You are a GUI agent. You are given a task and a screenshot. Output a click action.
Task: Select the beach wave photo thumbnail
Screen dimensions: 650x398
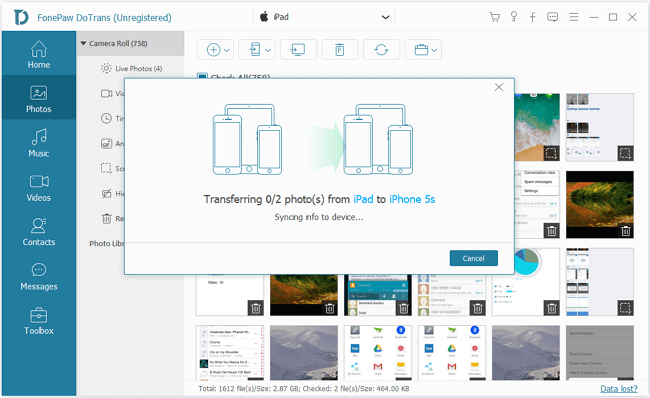(x=537, y=127)
